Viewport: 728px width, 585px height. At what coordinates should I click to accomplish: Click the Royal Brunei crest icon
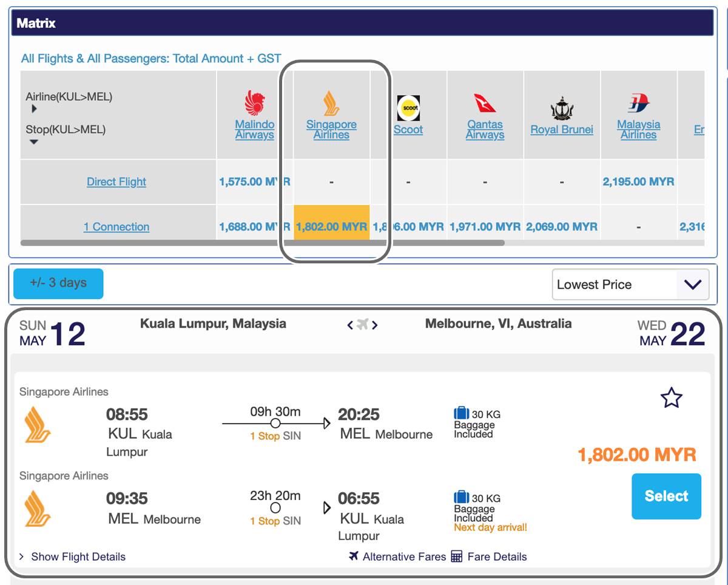coord(562,108)
